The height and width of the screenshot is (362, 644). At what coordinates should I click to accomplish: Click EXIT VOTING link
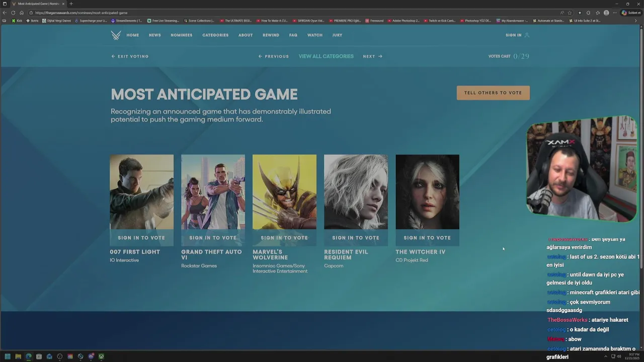(x=130, y=56)
